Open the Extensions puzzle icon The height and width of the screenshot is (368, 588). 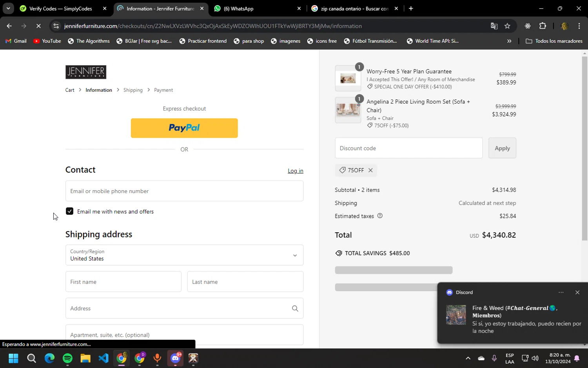point(543,26)
